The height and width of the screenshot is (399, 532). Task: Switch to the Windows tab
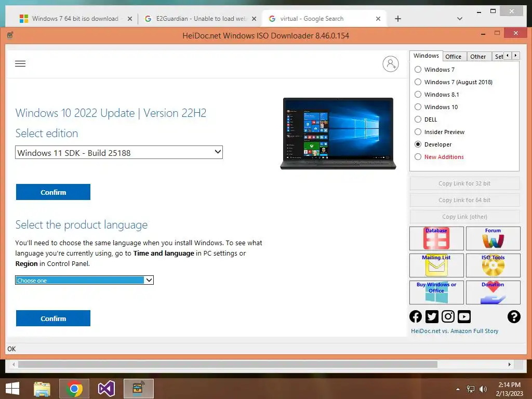coord(426,56)
